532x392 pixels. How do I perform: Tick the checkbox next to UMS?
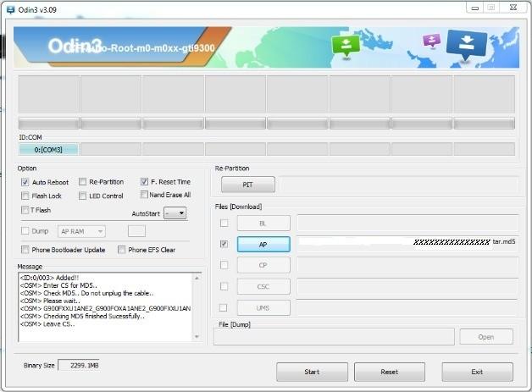[224, 307]
